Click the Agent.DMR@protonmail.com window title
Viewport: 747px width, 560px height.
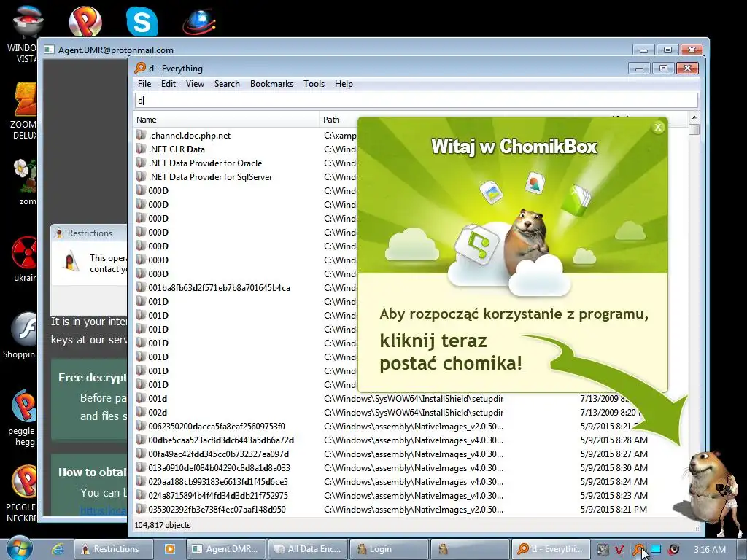(116, 50)
